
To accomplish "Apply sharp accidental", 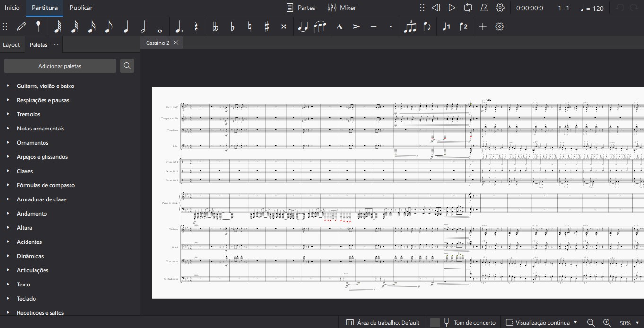I will (266, 26).
